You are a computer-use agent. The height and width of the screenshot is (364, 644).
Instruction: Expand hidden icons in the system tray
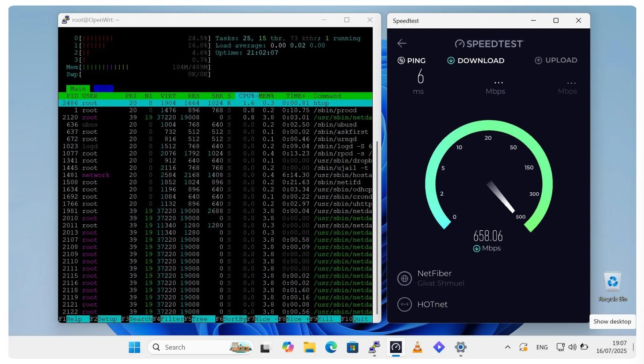(x=507, y=347)
